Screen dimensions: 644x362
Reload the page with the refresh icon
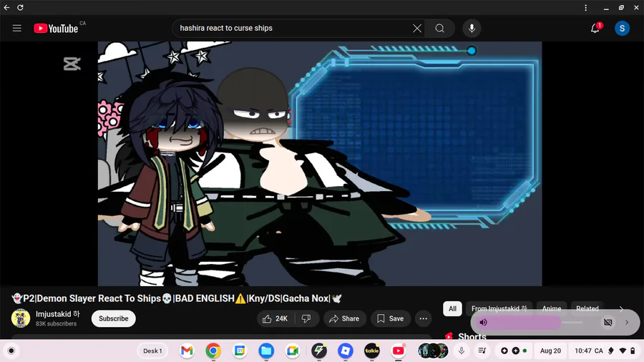20,7
